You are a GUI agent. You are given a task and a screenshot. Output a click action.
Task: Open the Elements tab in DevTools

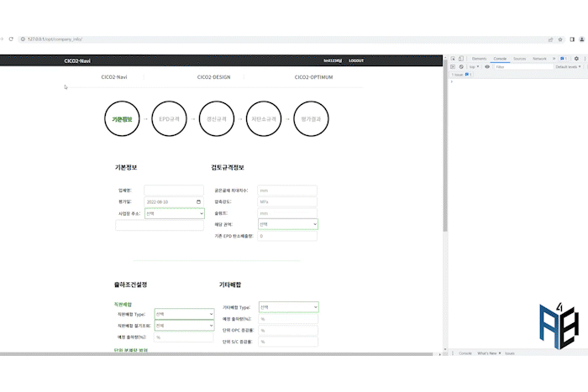(x=479, y=59)
